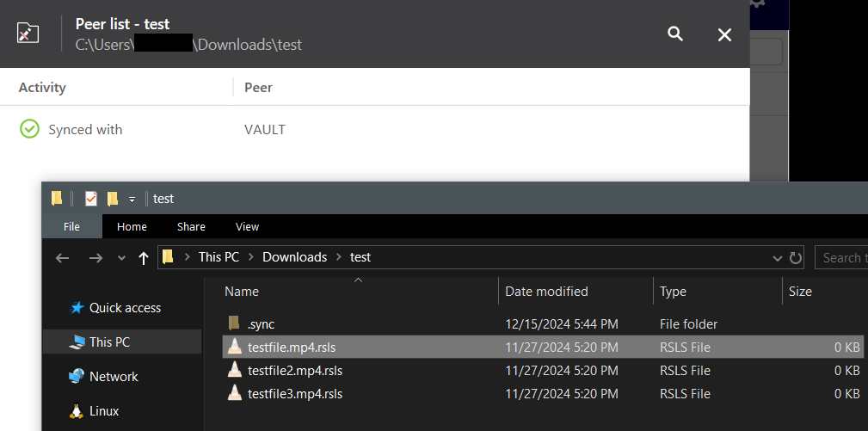Sort peers by Activity column
Image resolution: width=868 pixels, height=431 pixels.
(42, 88)
